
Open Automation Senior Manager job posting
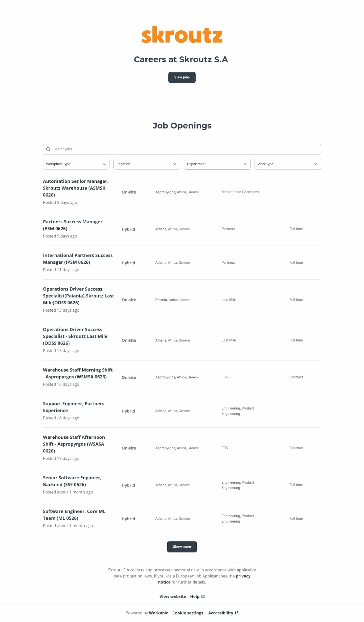(x=76, y=188)
